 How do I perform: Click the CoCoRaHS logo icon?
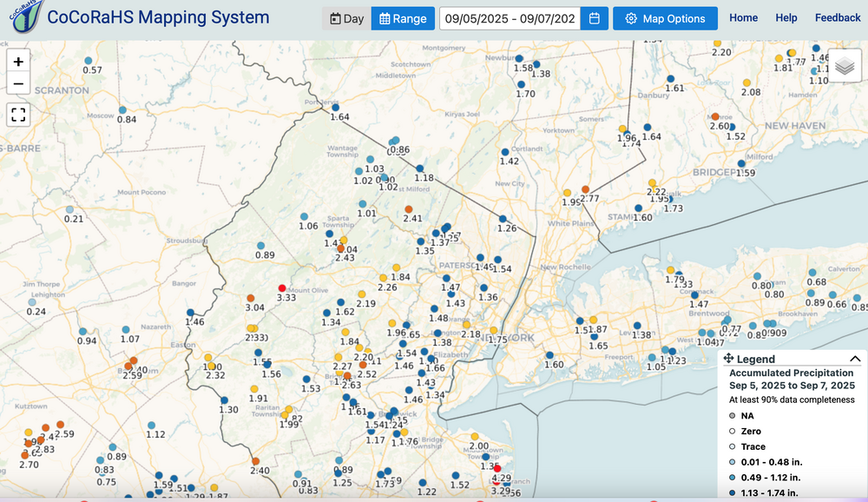(25, 17)
